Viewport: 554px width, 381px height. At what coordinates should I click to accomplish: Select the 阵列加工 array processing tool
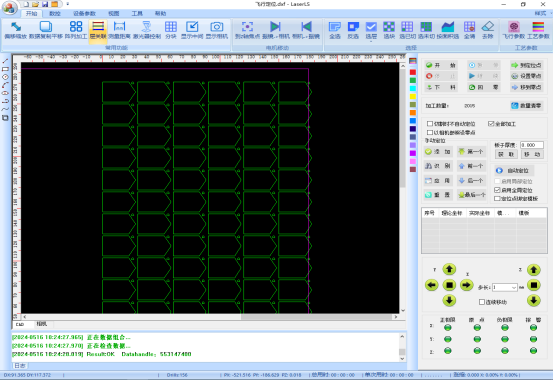76,30
